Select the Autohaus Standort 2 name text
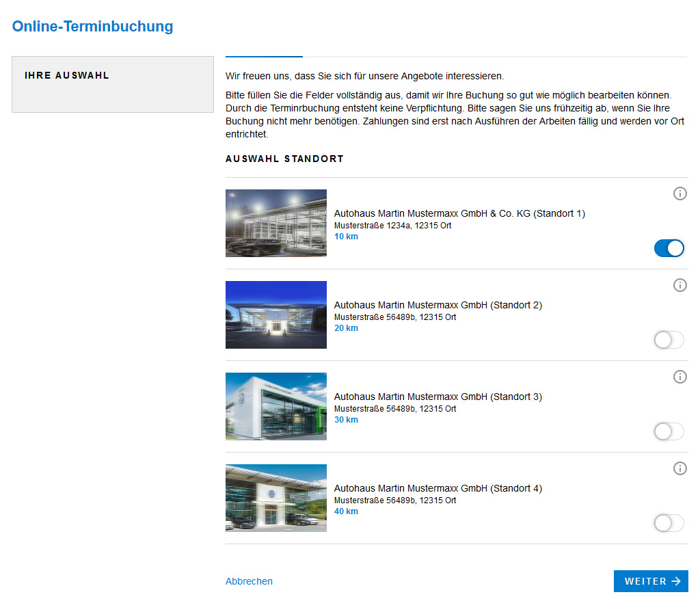 [x=437, y=304]
